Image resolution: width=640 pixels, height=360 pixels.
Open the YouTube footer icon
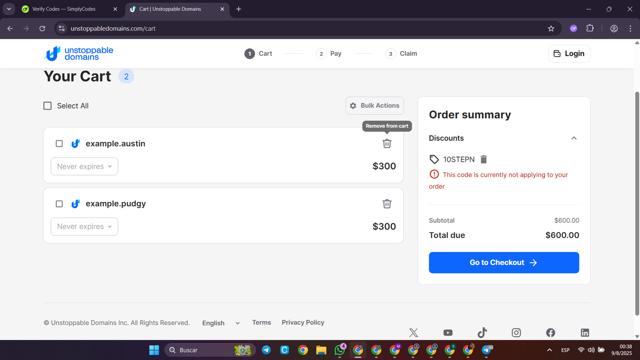[x=448, y=333]
